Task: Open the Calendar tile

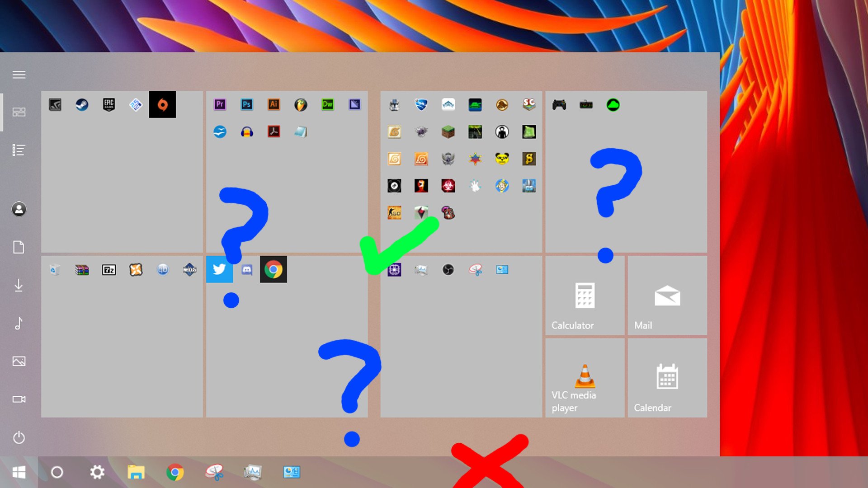Action: 667,378
